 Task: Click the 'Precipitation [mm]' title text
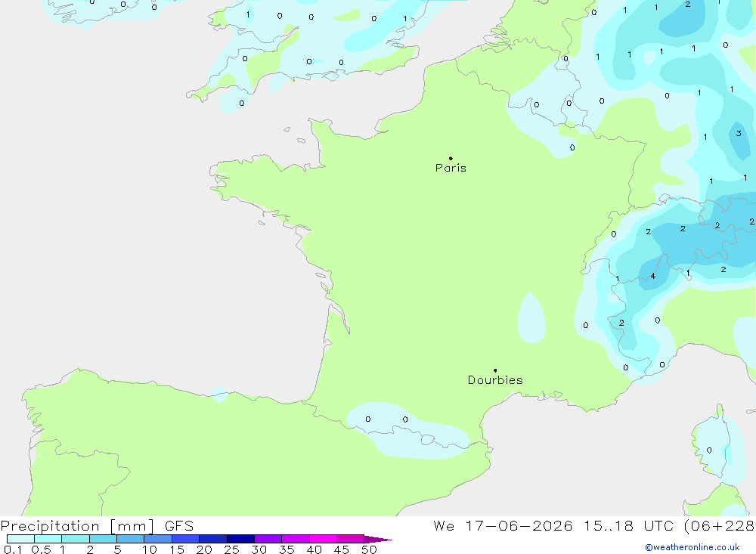pos(77,526)
